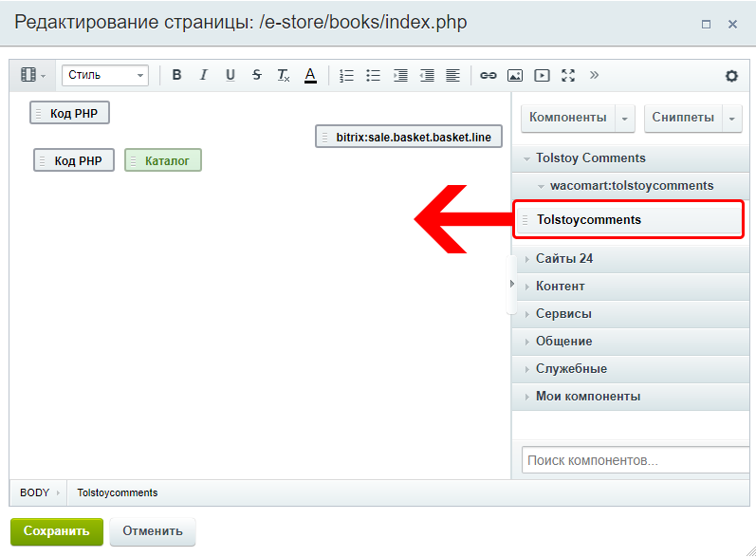This screenshot has width=756, height=557.
Task: Close the page editing dialog
Action: point(732,24)
